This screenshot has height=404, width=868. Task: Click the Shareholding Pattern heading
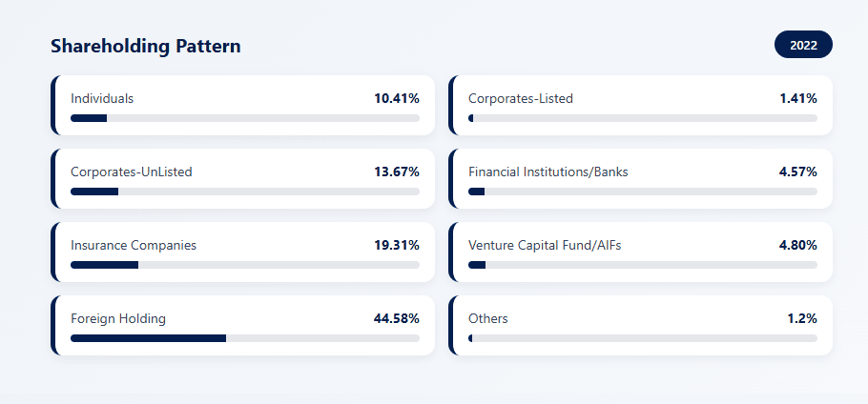click(145, 46)
